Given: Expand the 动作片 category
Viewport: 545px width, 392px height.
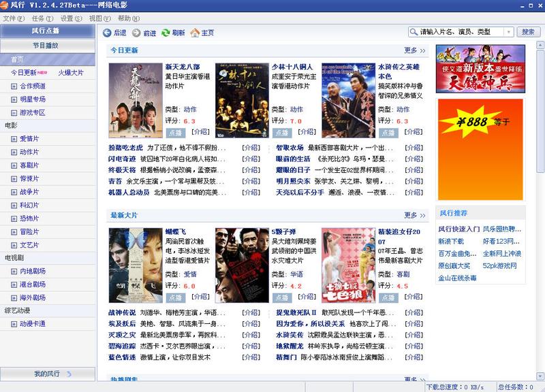Looking at the screenshot, I should point(14,152).
